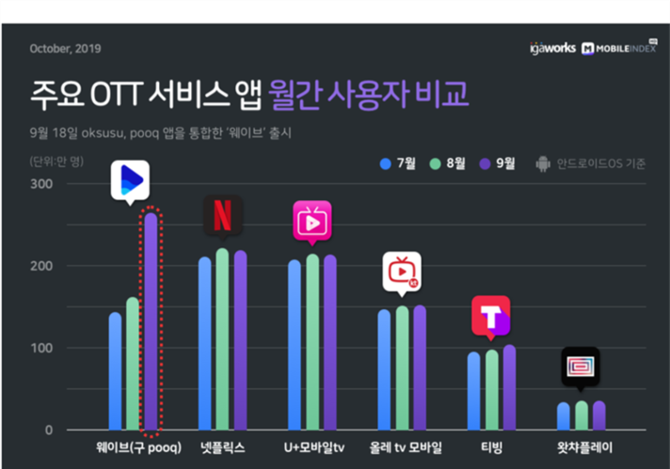The height and width of the screenshot is (469, 670).
Task: Click the 넷플릭스 July blue bar
Action: pyautogui.click(x=205, y=343)
